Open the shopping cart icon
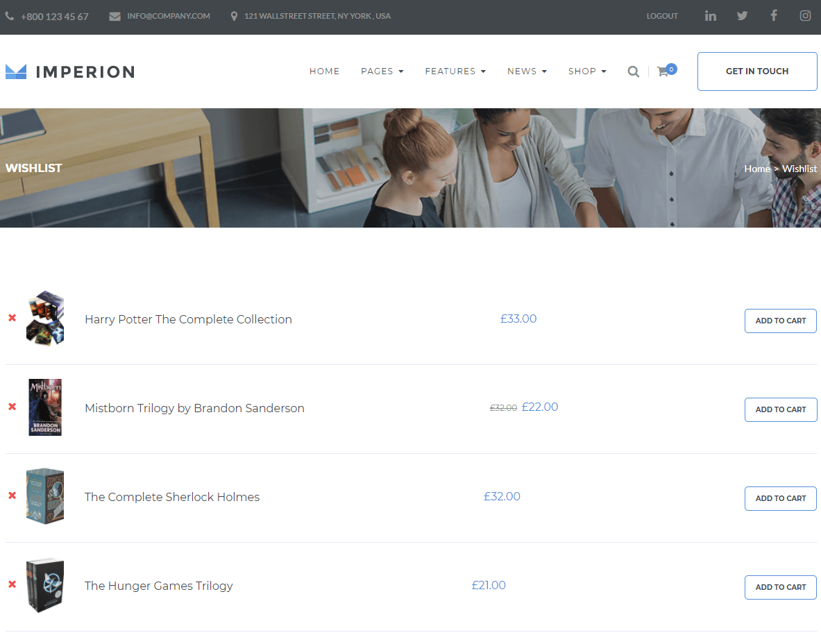The width and height of the screenshot is (821, 644). [663, 71]
